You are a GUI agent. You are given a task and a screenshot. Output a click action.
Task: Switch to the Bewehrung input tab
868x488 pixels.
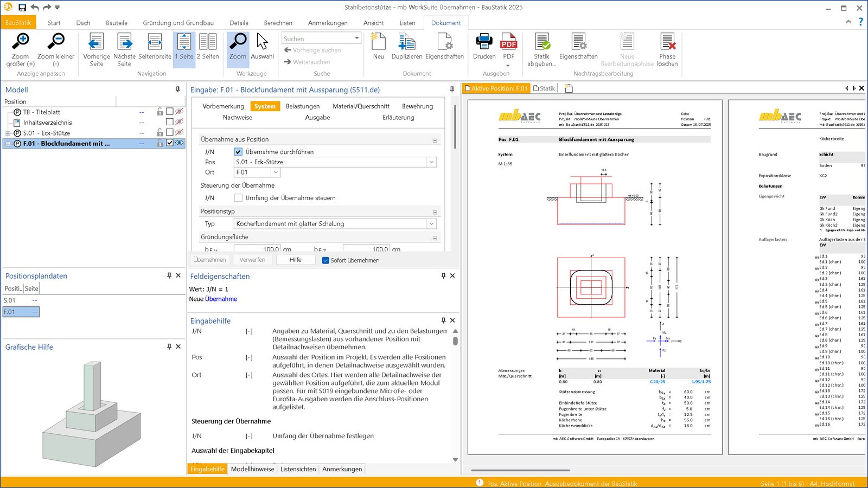(418, 106)
